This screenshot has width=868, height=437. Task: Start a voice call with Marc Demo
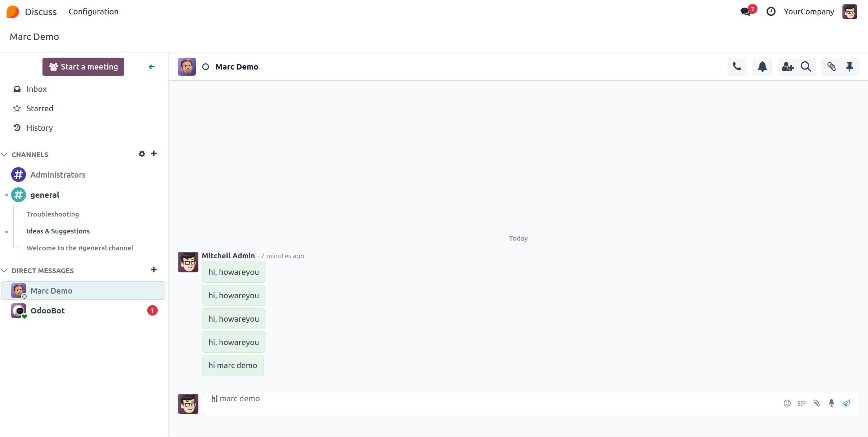(x=737, y=67)
